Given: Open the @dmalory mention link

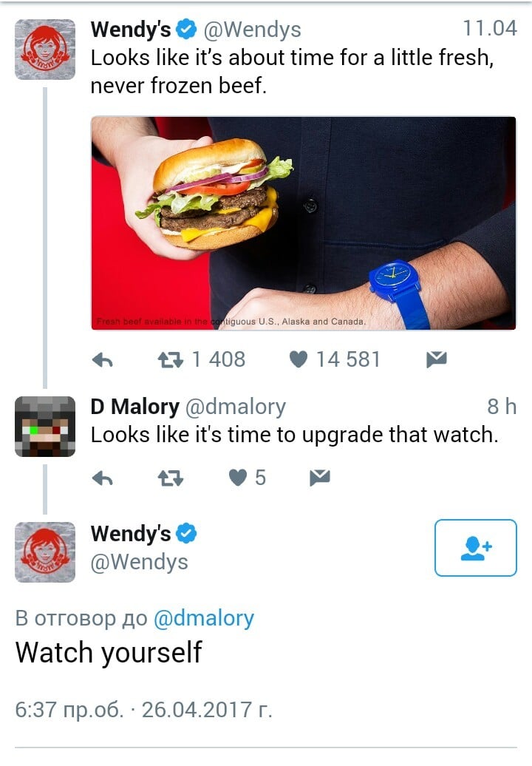Looking at the screenshot, I should (203, 618).
